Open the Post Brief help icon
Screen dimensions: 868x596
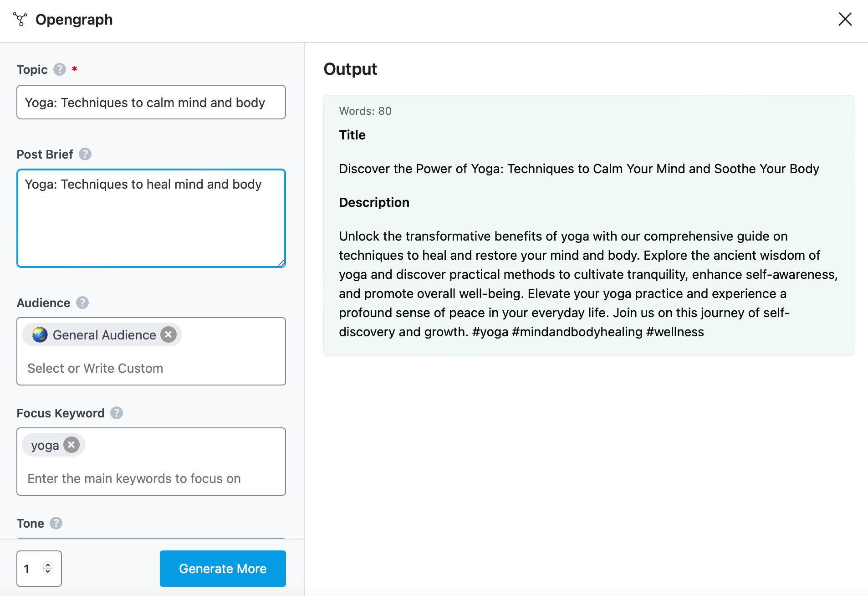click(85, 154)
